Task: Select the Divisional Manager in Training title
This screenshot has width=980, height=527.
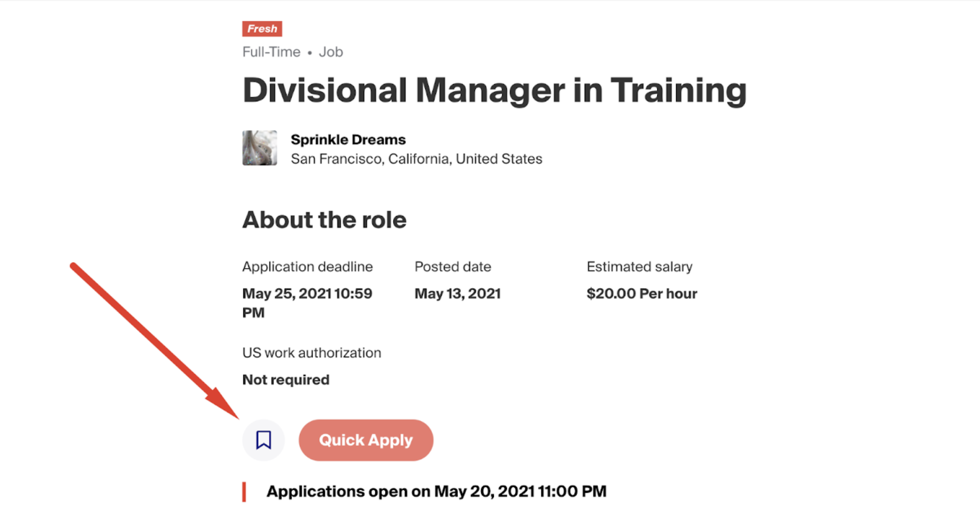Action: click(x=495, y=91)
